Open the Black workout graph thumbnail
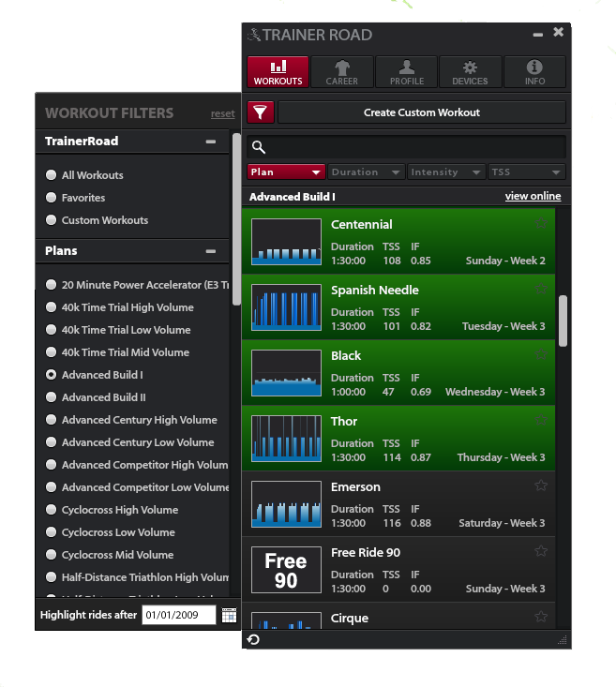 click(x=286, y=373)
